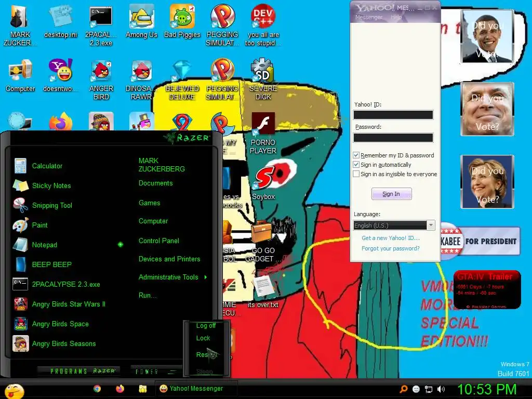Click the smiley Start button orb

pyautogui.click(x=14, y=391)
